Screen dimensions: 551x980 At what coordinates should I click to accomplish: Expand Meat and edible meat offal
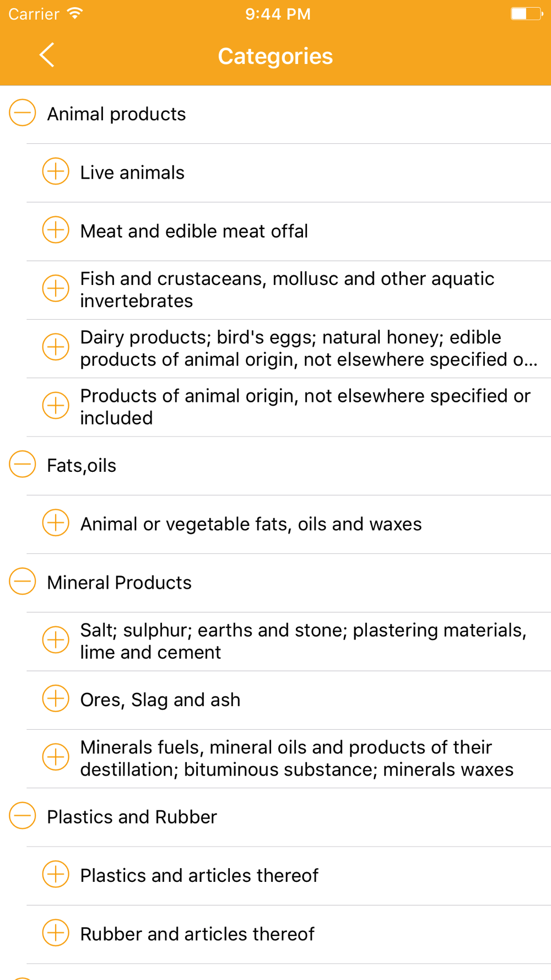[x=56, y=230]
